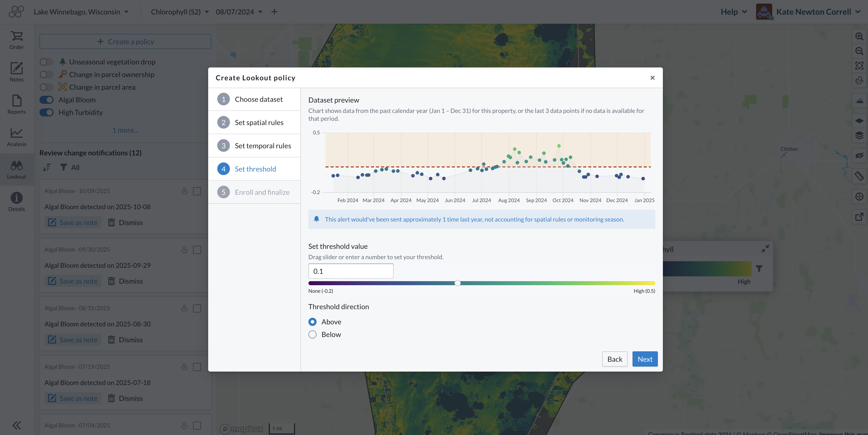
Task: Click the Back button
Action: point(615,359)
